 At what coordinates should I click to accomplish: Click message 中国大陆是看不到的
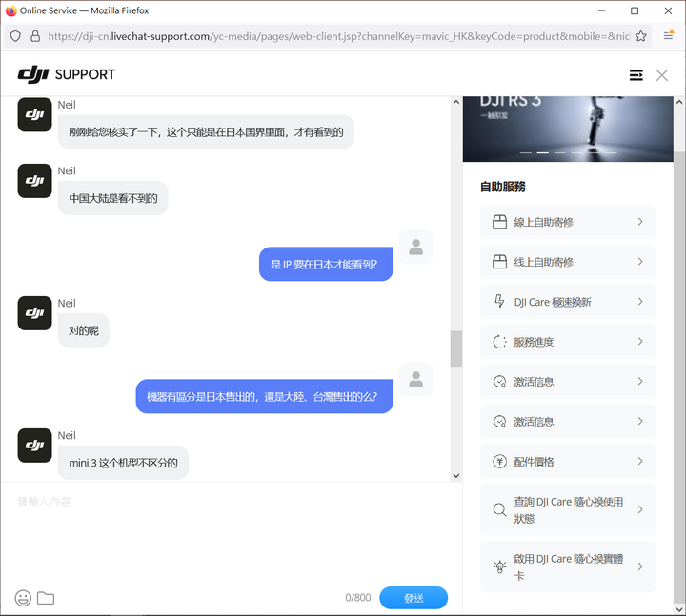[x=112, y=198]
